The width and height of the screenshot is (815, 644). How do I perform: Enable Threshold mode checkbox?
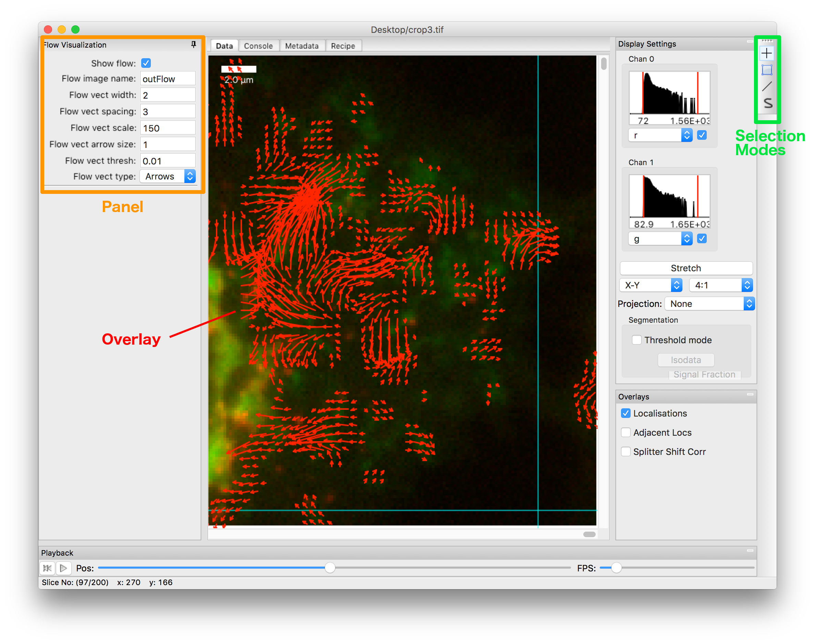[637, 340]
